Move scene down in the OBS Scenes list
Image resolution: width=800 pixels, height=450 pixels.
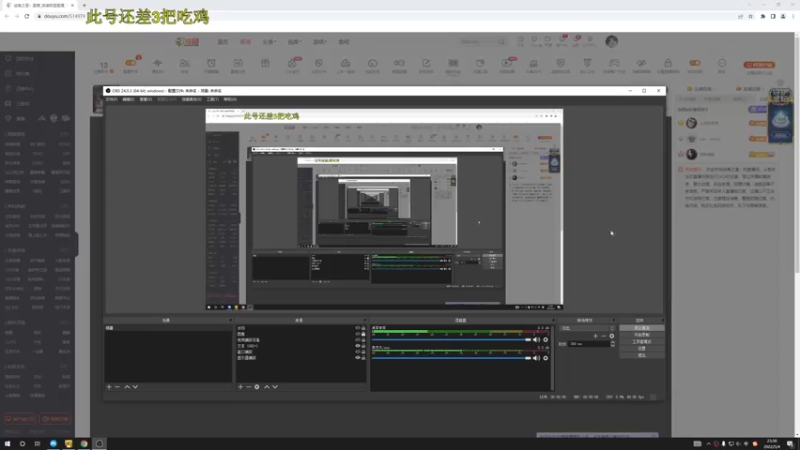pos(135,387)
